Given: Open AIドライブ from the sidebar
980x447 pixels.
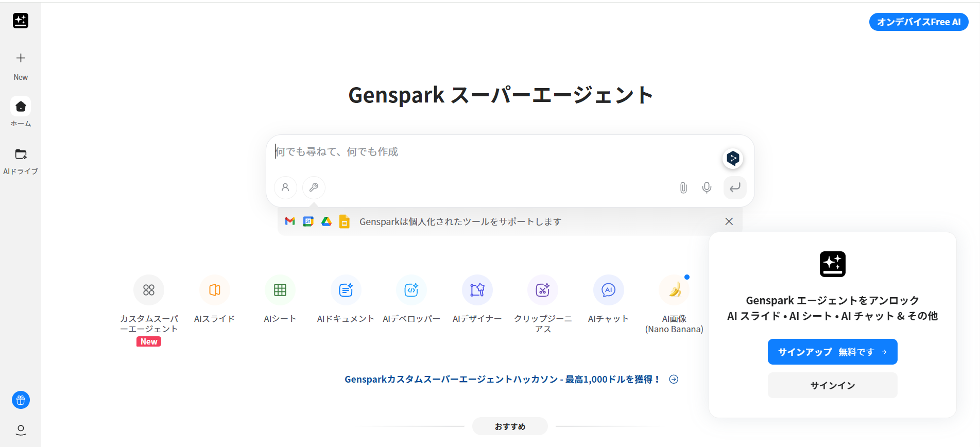Looking at the screenshot, I should pos(21,154).
